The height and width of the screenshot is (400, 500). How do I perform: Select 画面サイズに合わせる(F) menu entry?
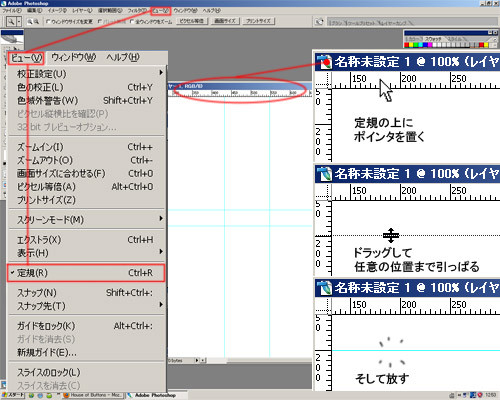86,173
